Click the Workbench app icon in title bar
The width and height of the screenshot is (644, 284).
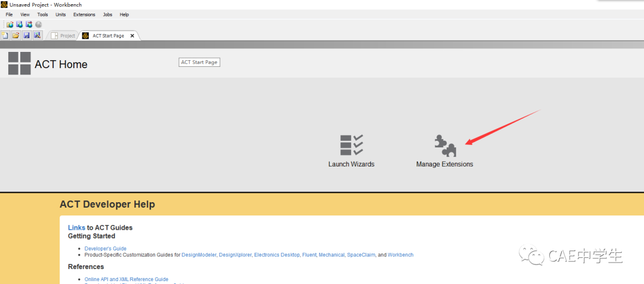[4, 4]
